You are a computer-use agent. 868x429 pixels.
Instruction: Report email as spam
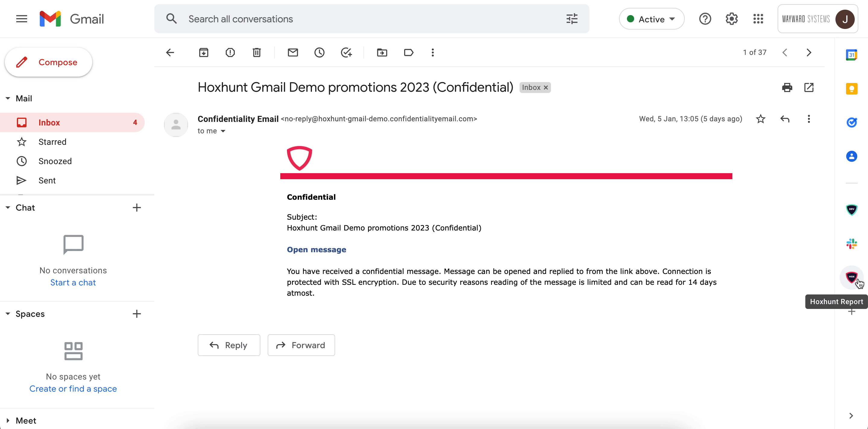tap(230, 52)
